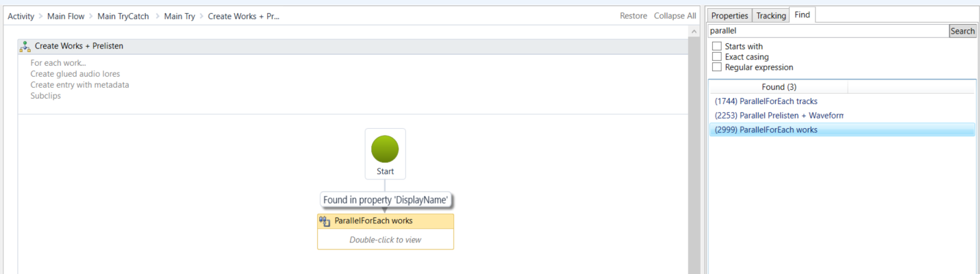Toggle the Exact casing checkbox

717,57
